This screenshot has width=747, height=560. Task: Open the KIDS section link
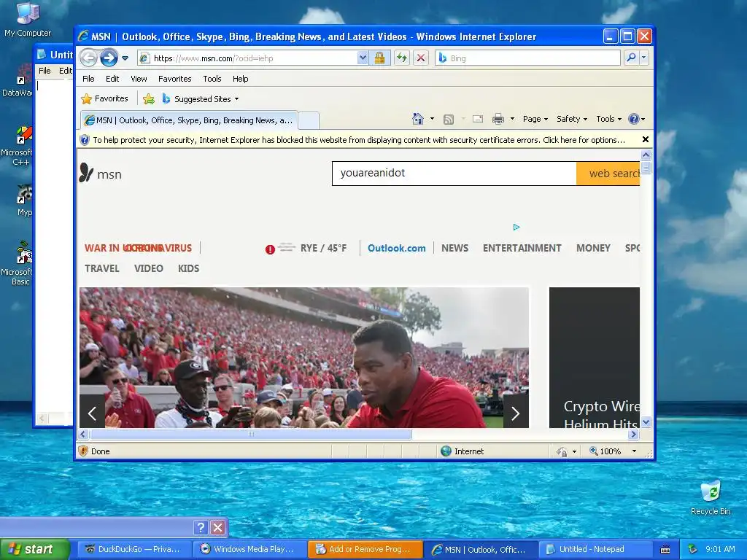189,268
